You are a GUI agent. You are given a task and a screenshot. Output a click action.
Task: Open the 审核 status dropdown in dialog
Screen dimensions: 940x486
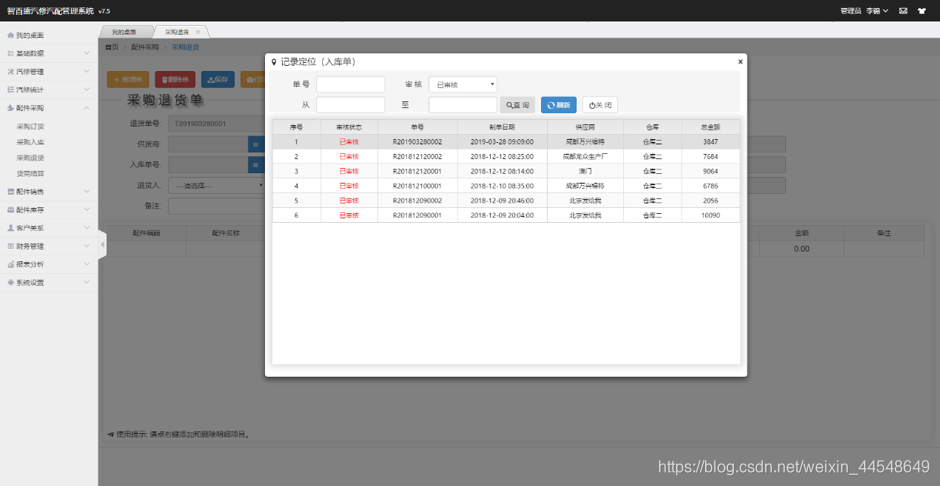coord(463,84)
